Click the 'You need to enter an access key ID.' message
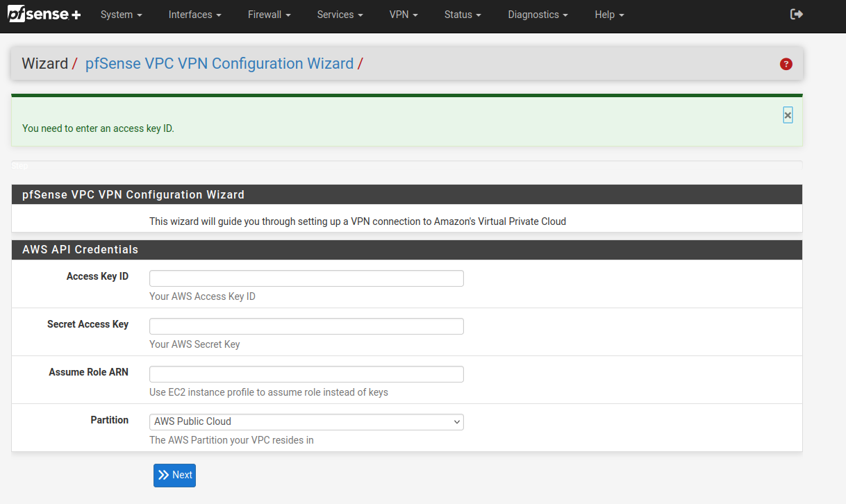846x504 pixels. [98, 128]
